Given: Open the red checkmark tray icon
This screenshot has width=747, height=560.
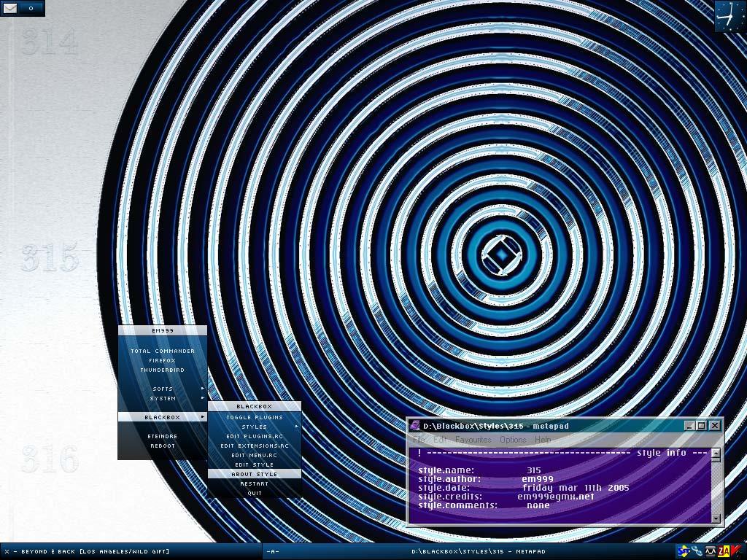Looking at the screenshot, I should click(737, 551).
